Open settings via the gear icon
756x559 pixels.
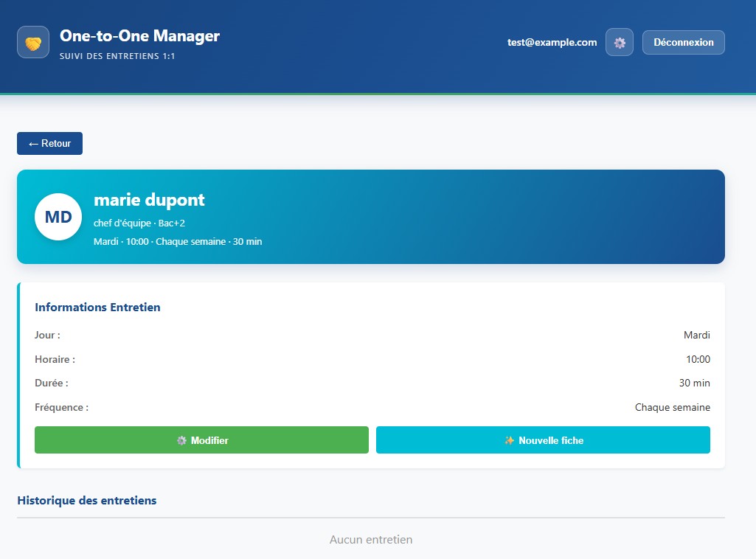(619, 43)
